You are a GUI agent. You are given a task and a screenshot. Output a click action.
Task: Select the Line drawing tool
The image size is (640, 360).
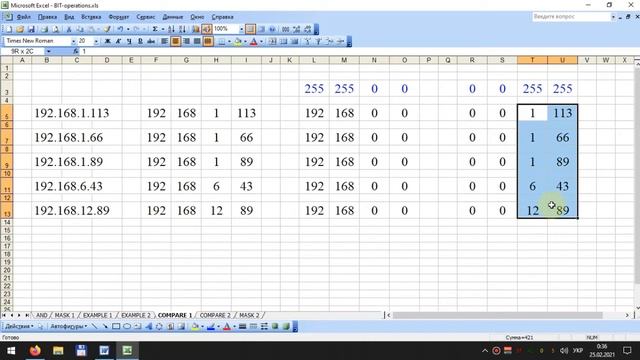coord(95,327)
